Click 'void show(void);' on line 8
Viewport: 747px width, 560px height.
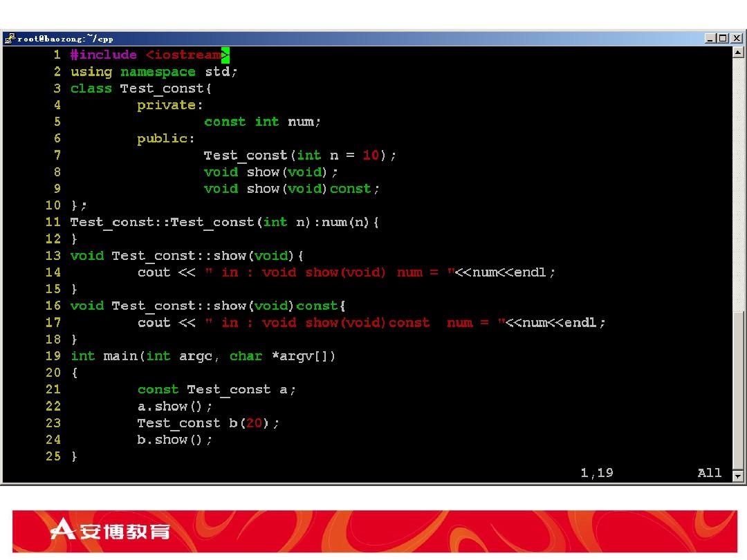(271, 172)
